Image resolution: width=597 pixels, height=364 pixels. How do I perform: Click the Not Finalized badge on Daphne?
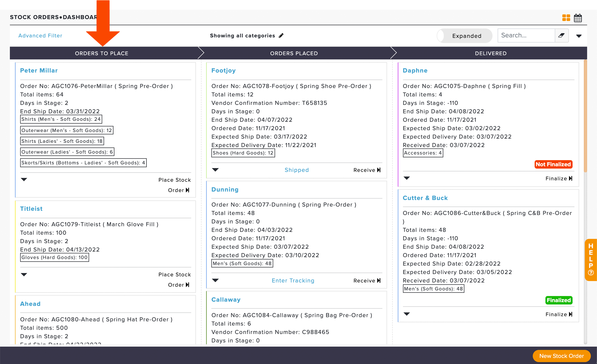(553, 164)
